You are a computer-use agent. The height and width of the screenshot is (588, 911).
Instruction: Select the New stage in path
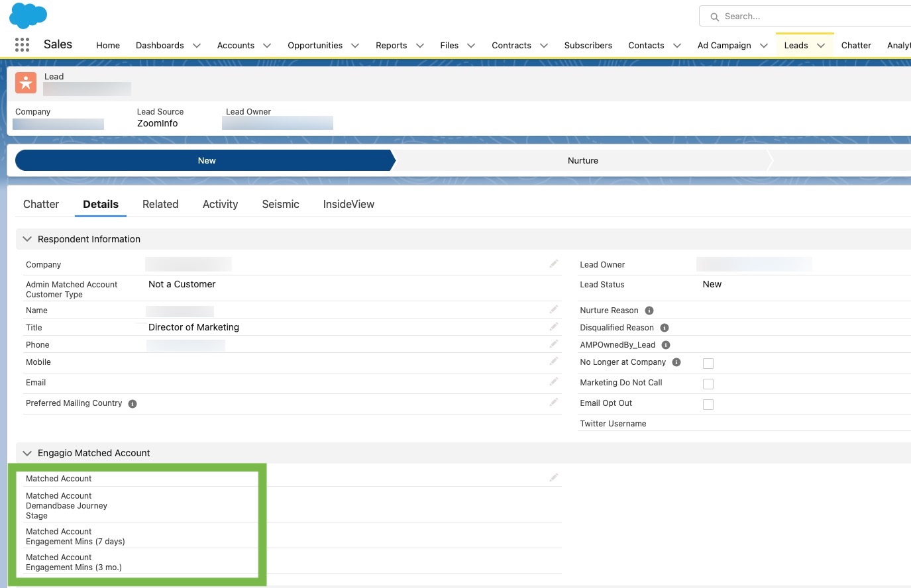click(205, 160)
